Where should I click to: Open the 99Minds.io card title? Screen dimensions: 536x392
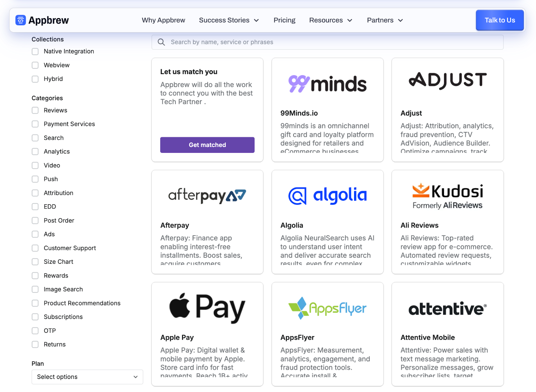299,113
